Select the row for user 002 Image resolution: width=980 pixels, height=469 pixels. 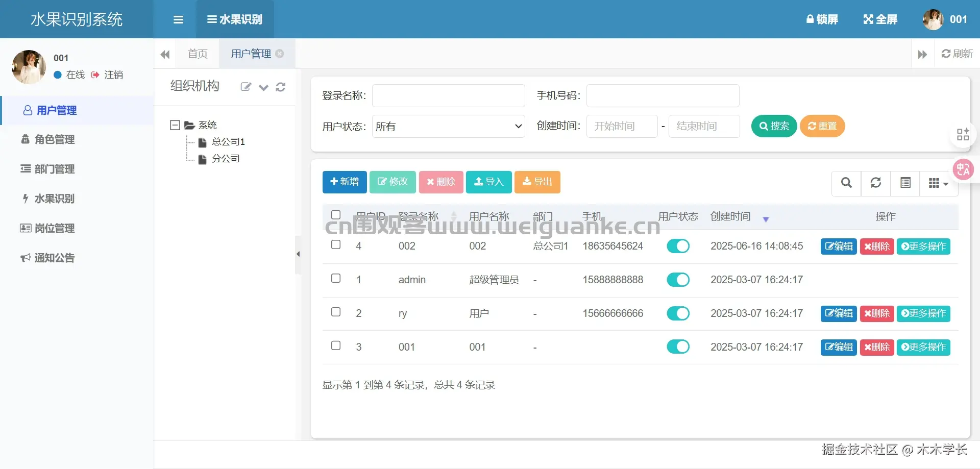(x=336, y=244)
